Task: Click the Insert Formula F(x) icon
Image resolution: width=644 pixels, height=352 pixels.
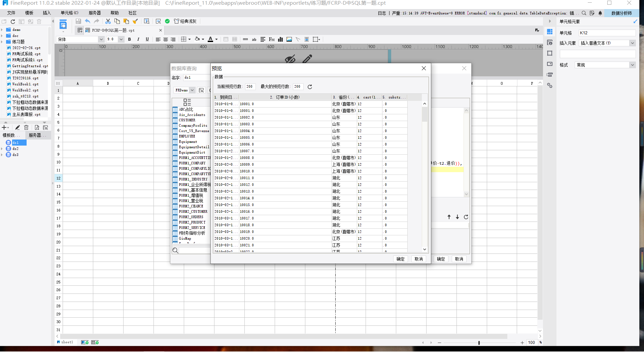Action: [x=272, y=39]
